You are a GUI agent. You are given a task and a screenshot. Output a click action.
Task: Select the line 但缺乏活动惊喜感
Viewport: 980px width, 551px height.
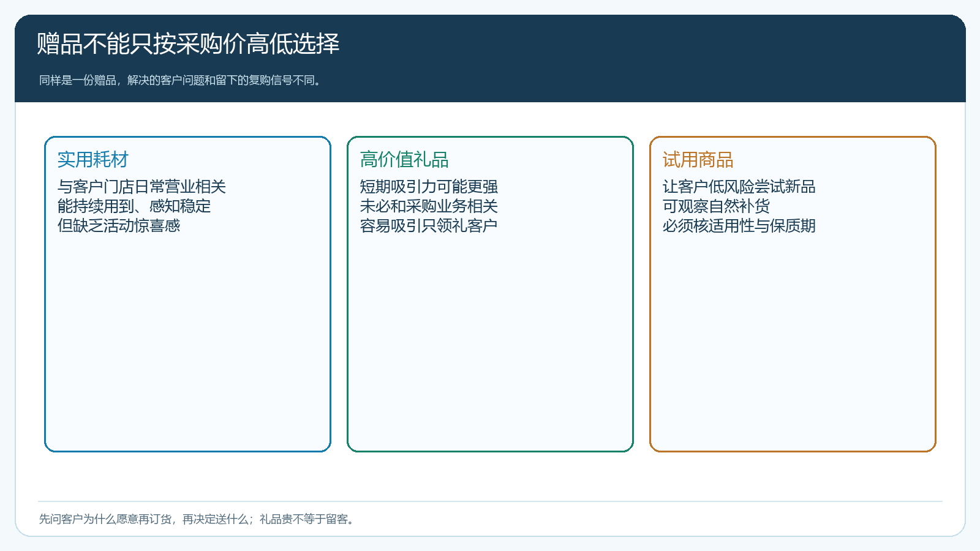pyautogui.click(x=119, y=226)
